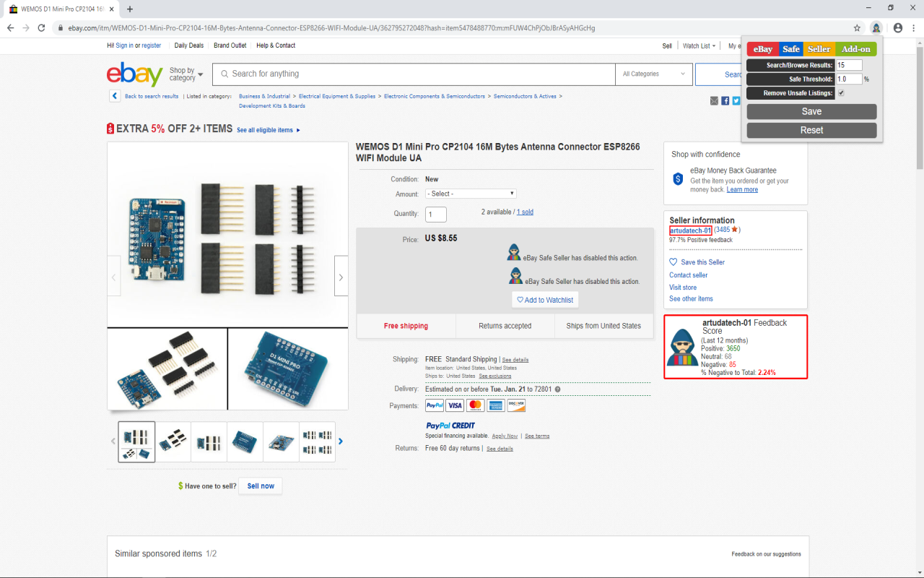Viewport: 924px width, 578px height.
Task: Click the search magnifier icon in search box
Action: pyautogui.click(x=225, y=74)
